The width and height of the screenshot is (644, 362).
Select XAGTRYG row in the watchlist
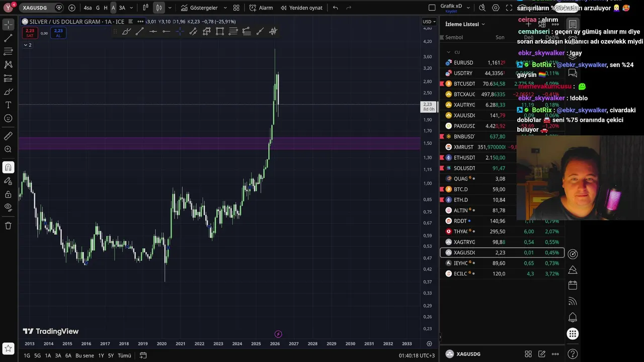tap(502, 242)
